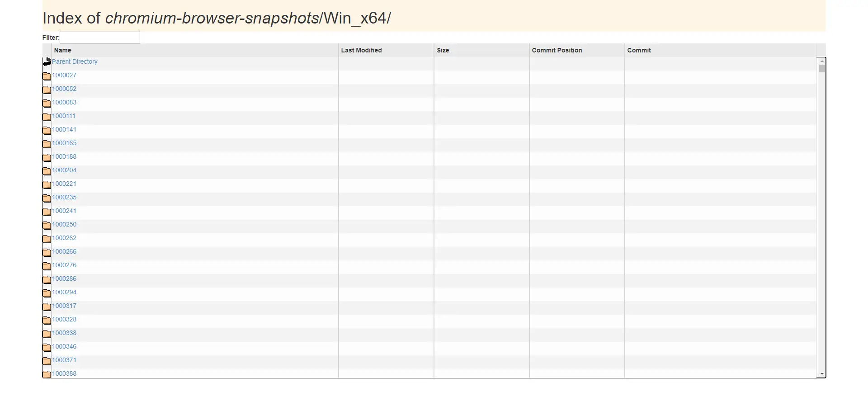Click the folder icon next to 1000083

pyautogui.click(x=47, y=103)
